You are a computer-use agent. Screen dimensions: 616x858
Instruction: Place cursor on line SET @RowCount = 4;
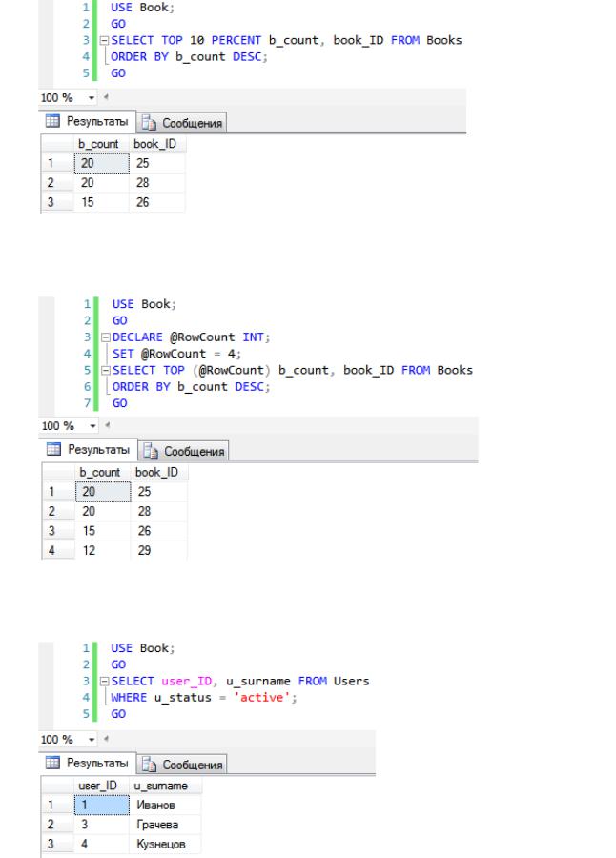point(176,354)
